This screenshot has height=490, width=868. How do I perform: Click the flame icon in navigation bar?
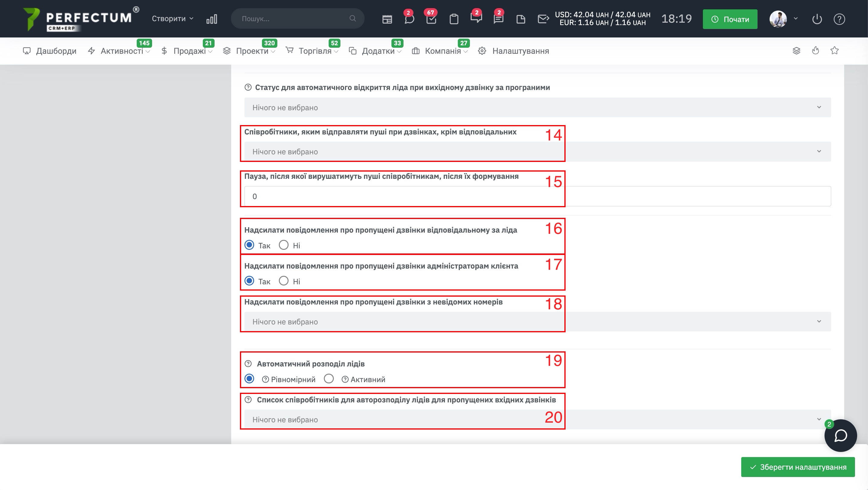[815, 50]
